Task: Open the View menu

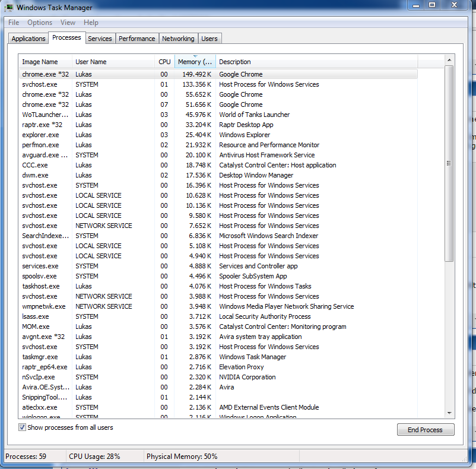Action: (68, 23)
